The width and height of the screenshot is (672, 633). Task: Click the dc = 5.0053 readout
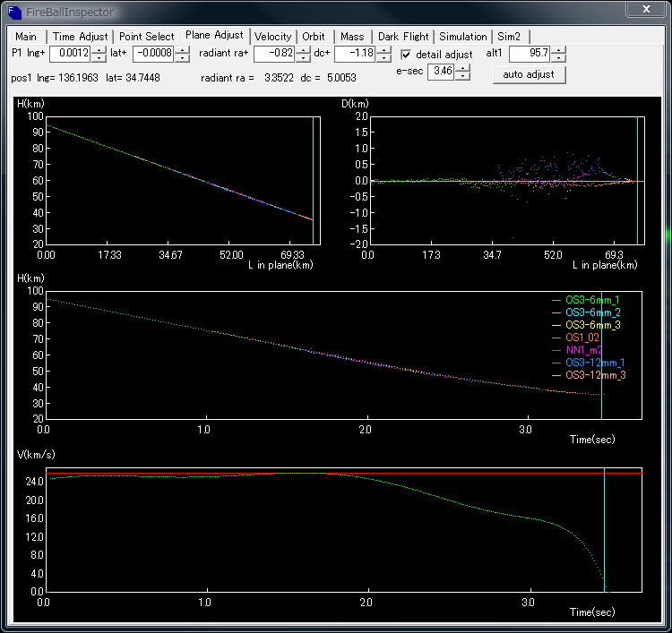point(328,78)
